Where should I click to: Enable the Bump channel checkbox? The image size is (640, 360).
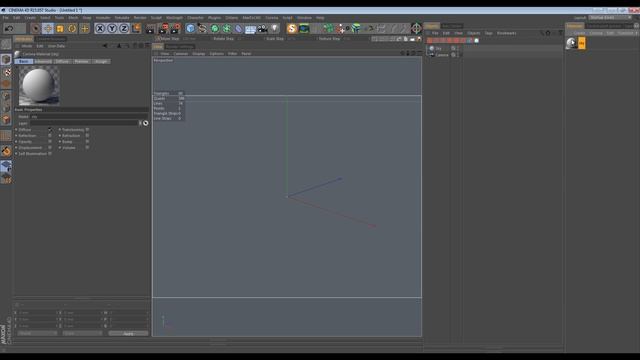pyautogui.click(x=87, y=142)
